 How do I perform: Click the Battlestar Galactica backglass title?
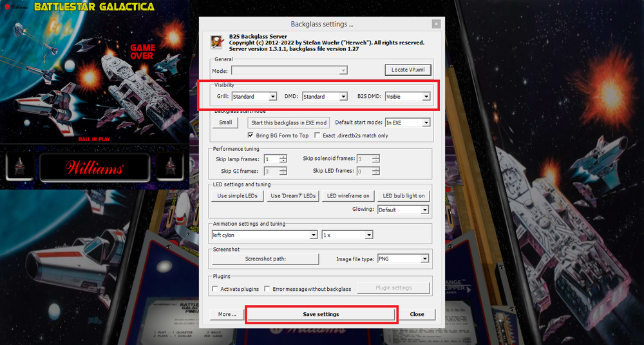(95, 6)
